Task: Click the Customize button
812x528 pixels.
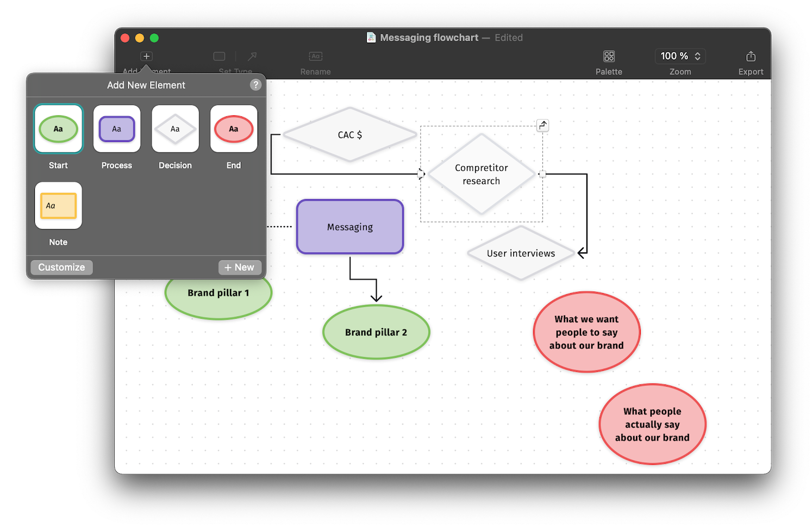Action: (61, 267)
